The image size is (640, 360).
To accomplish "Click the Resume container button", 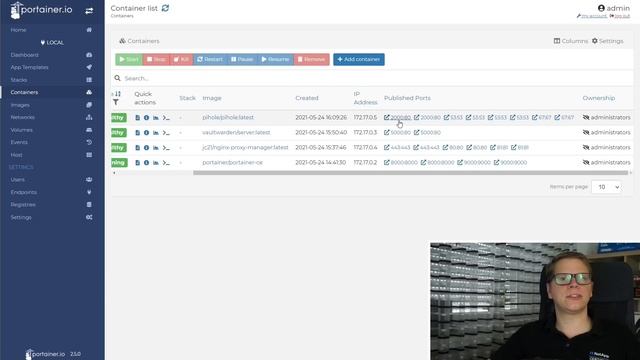I will click(276, 60).
